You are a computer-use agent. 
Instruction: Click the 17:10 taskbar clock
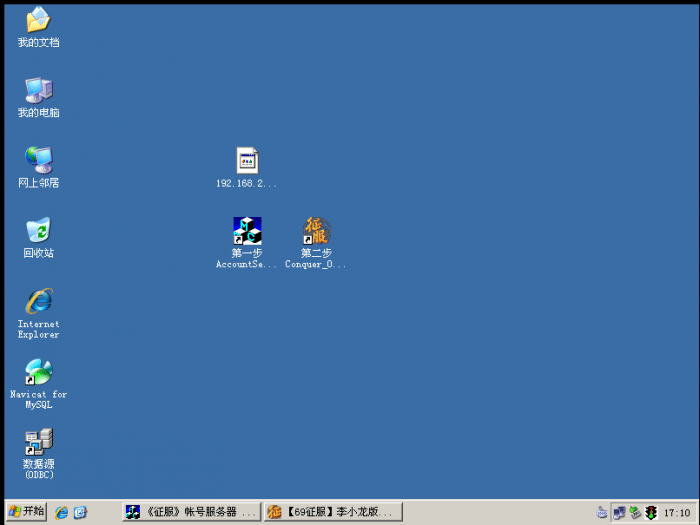[677, 512]
